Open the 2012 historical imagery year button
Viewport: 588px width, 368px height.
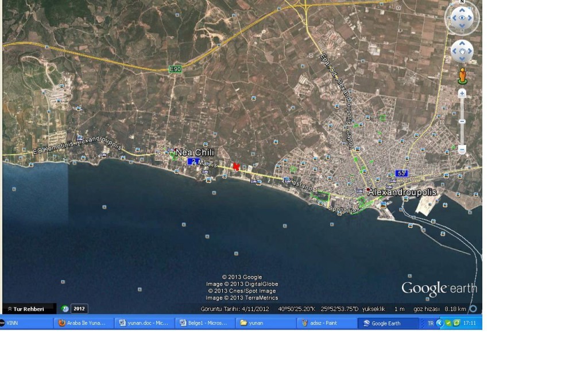coord(79,309)
